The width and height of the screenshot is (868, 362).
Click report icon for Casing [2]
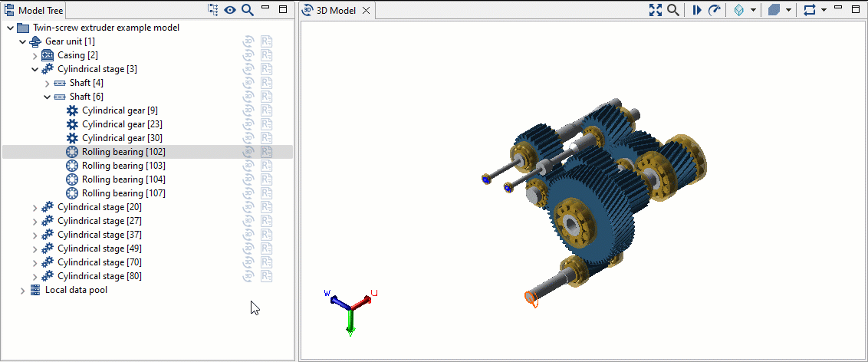point(267,55)
